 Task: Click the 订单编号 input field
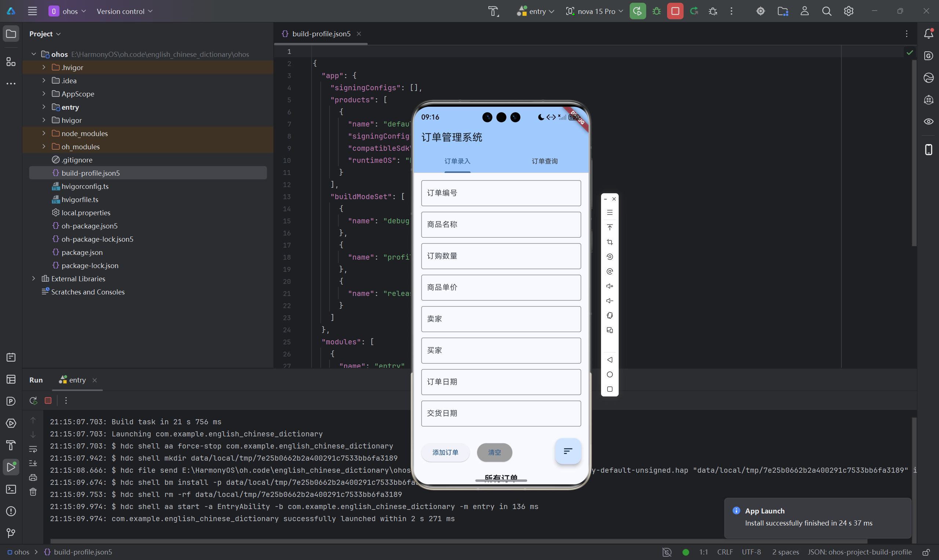pyautogui.click(x=501, y=193)
